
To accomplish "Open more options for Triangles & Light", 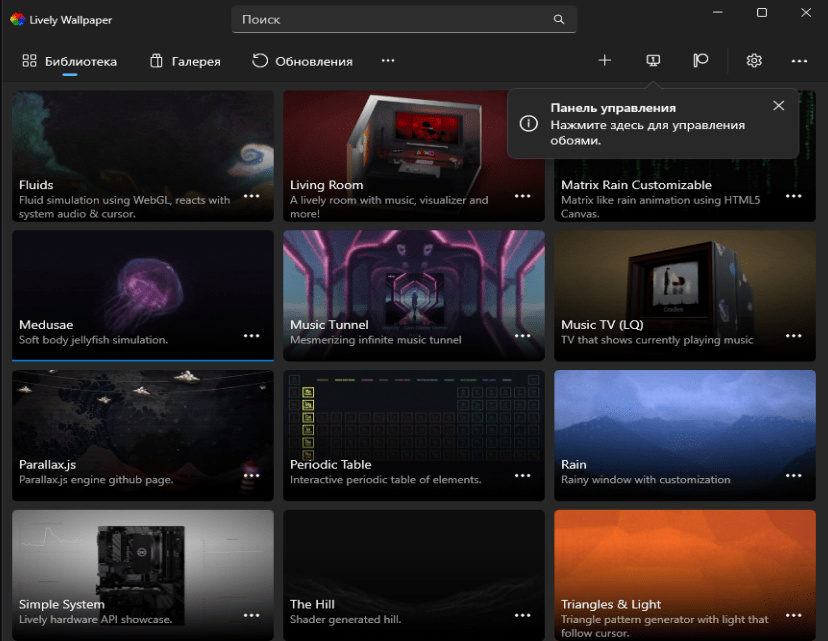I will 793,615.
